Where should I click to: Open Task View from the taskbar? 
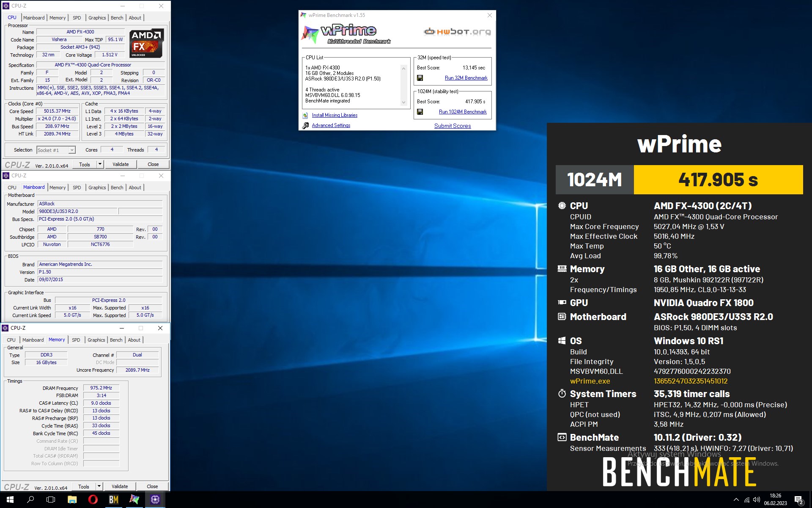click(x=51, y=500)
